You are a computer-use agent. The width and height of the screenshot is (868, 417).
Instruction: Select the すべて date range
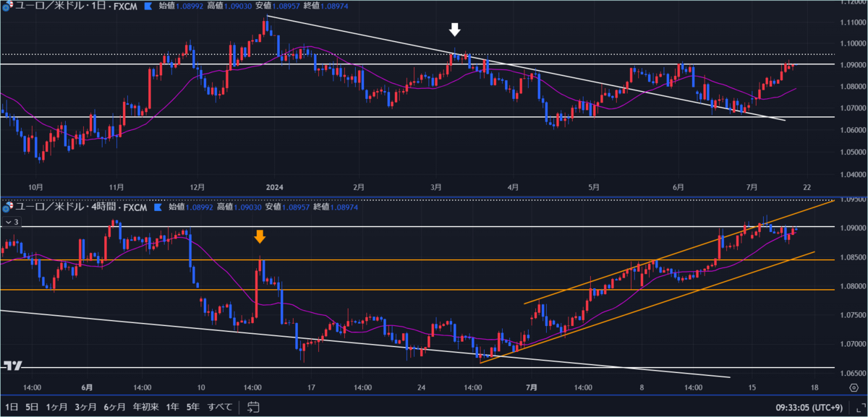[220, 407]
